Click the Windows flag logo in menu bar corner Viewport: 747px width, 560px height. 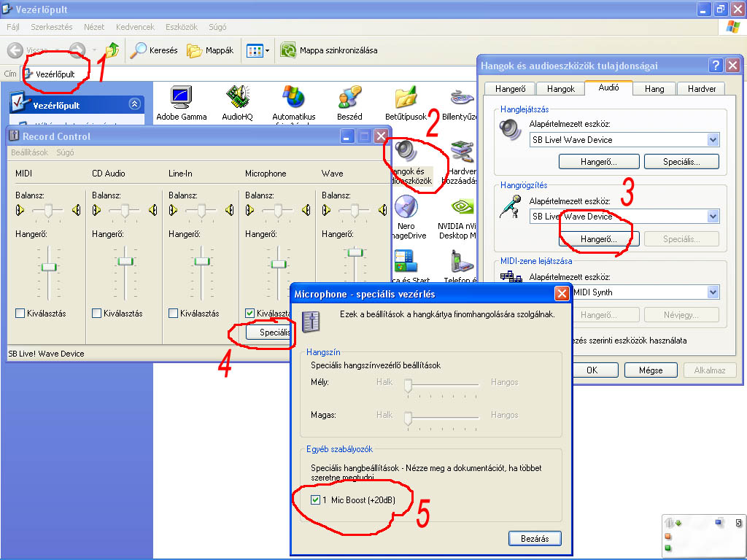tap(732, 27)
